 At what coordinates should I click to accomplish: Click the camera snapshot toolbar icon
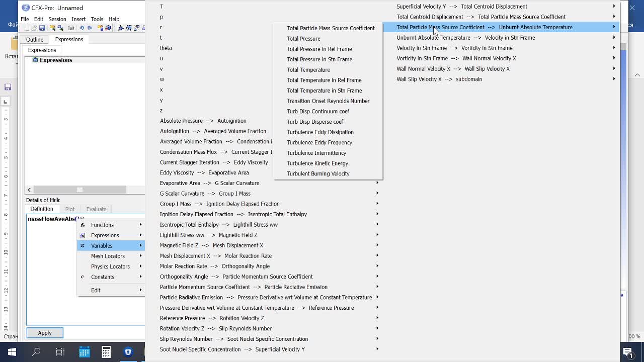(71, 28)
